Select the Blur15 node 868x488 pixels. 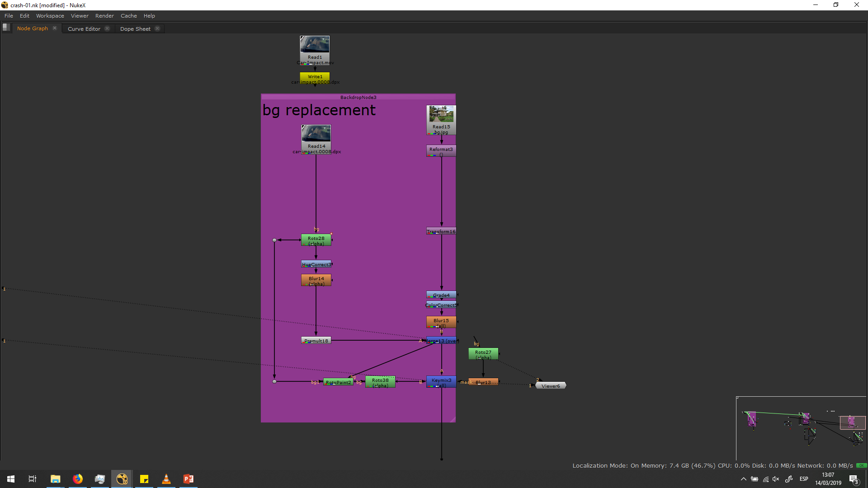pos(441,322)
